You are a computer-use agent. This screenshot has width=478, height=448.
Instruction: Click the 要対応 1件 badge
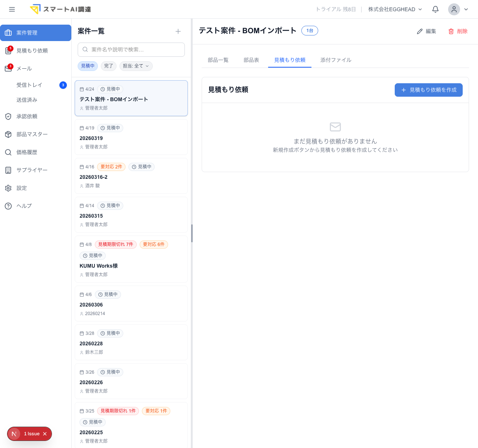tap(156, 411)
